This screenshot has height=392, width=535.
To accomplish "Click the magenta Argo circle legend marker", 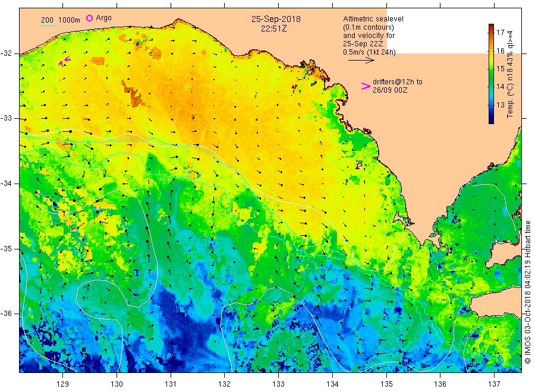I will (x=89, y=18).
